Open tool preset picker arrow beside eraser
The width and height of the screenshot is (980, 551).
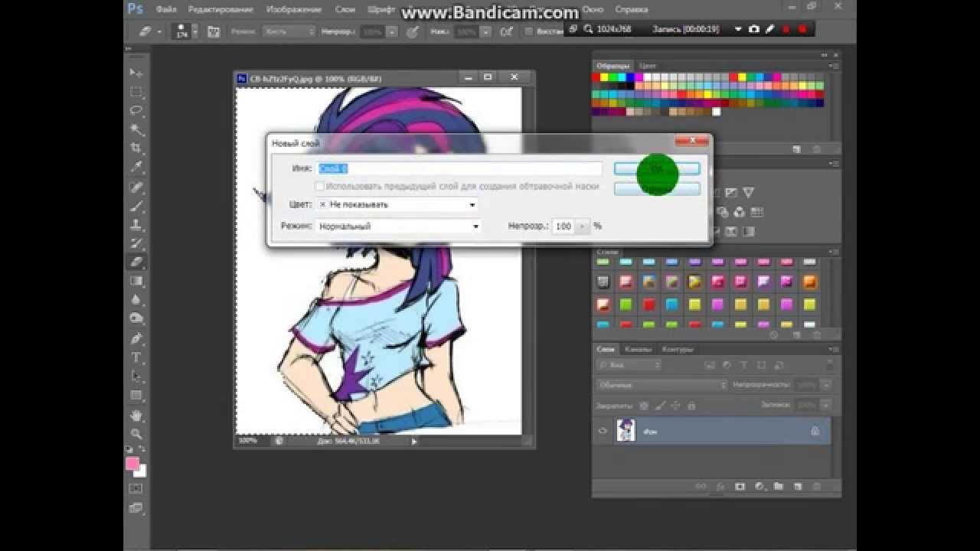coord(159,32)
